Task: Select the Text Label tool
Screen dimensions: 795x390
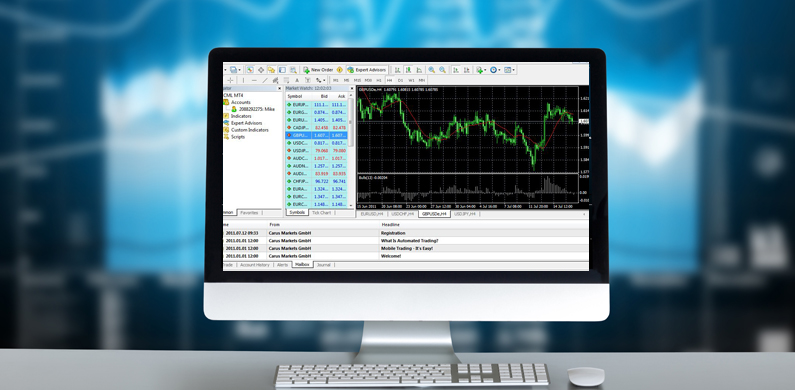Action: pos(308,80)
